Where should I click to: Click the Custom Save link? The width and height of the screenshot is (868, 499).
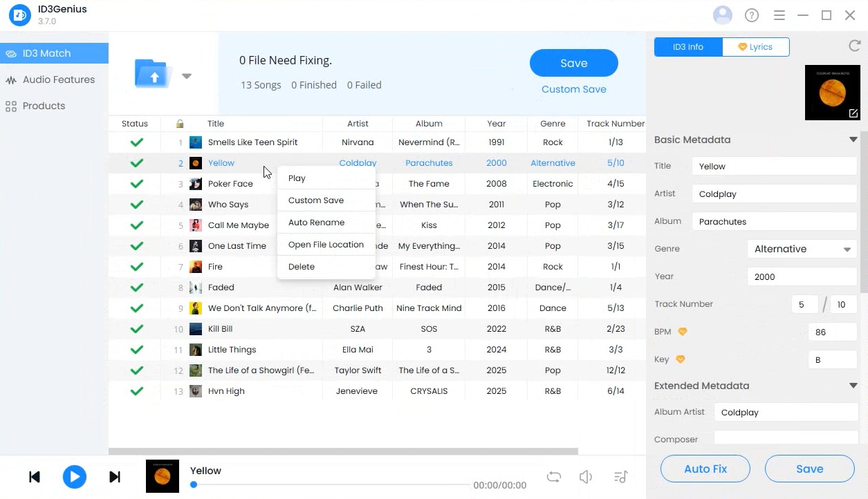pyautogui.click(x=573, y=89)
